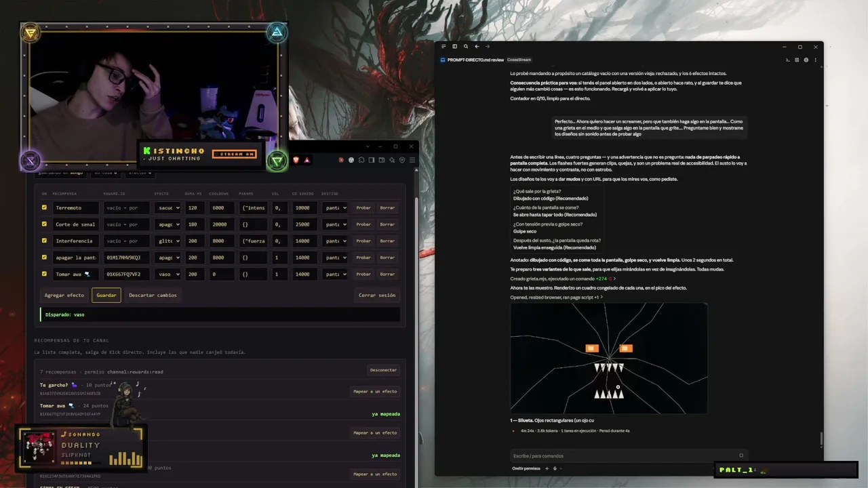Click the red extension icon in the browser toolbar
Image resolution: width=868 pixels, height=488 pixels.
[341, 160]
